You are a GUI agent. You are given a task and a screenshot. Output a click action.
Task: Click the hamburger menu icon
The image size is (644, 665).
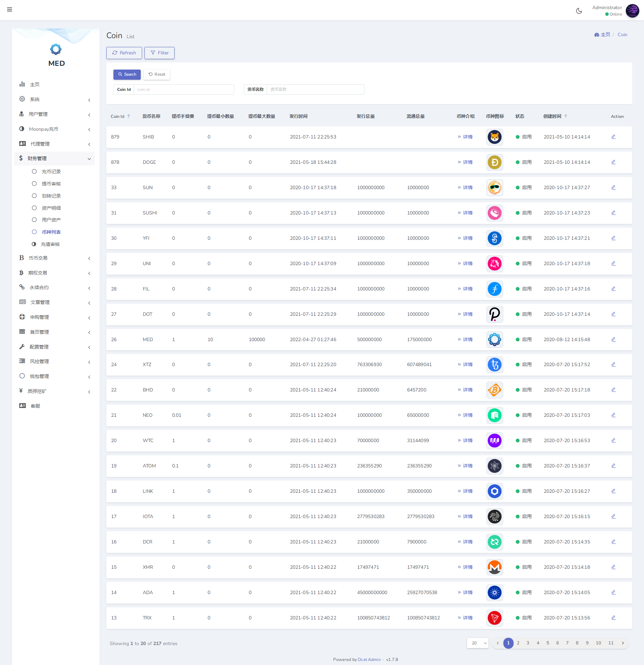[9, 9]
